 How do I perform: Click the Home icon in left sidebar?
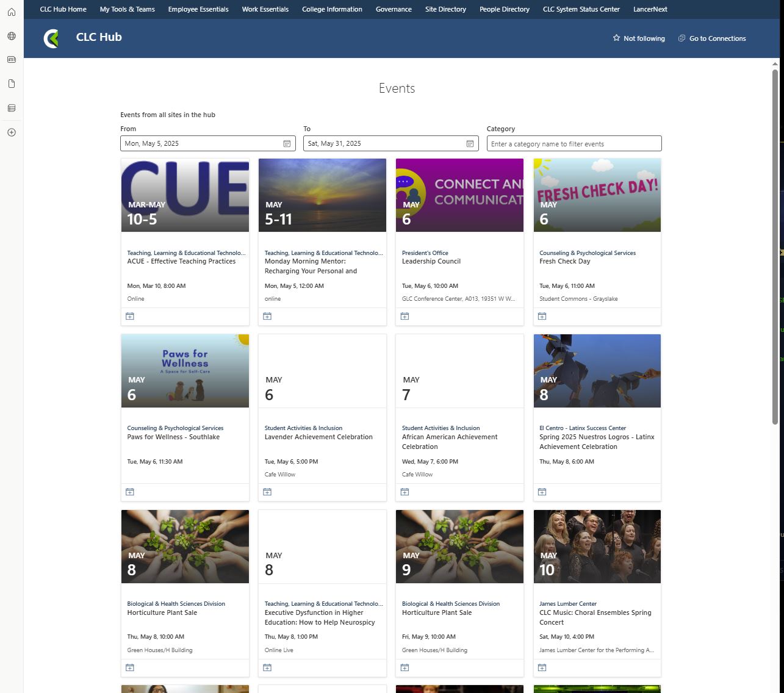click(12, 12)
